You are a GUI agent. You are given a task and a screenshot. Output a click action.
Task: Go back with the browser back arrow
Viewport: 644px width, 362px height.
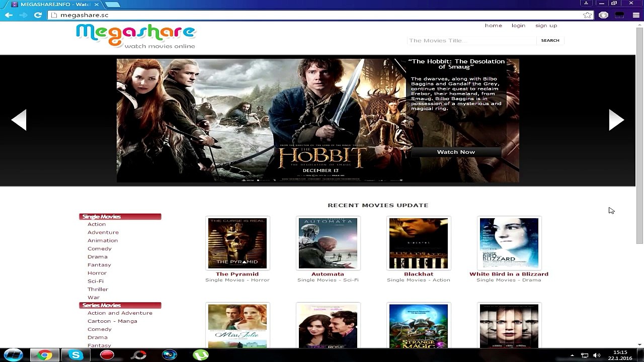(x=9, y=15)
